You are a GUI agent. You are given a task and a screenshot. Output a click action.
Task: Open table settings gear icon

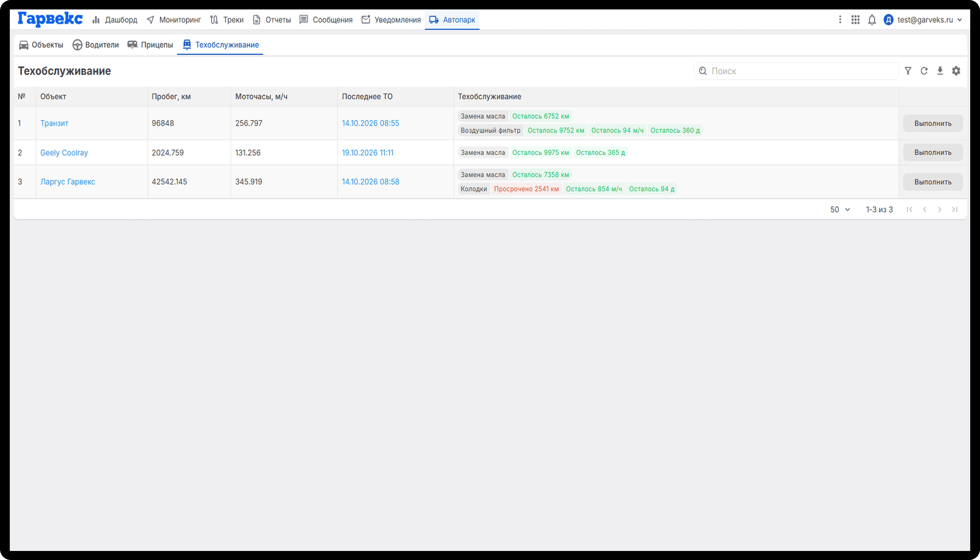click(956, 71)
